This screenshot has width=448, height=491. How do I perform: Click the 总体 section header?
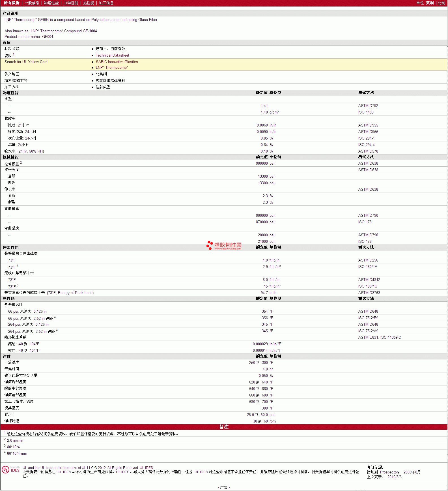pos(7,43)
